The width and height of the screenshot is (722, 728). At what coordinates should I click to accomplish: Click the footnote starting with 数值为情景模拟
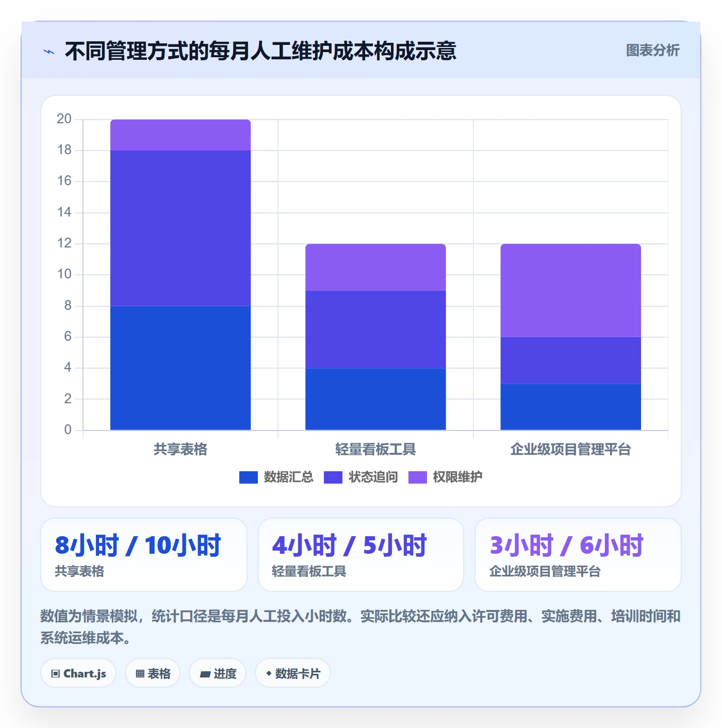(x=360, y=627)
